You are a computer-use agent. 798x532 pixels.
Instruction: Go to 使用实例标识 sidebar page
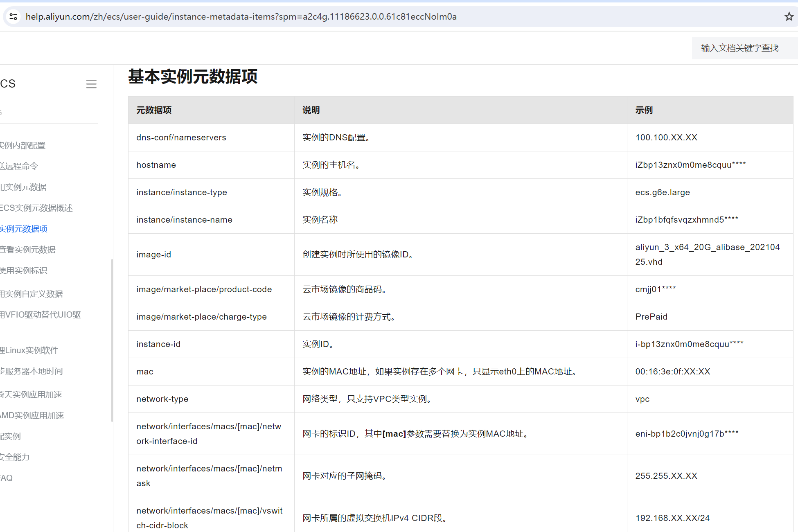tap(24, 271)
